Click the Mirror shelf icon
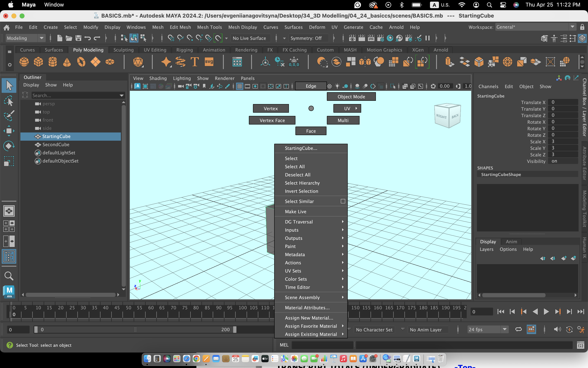This screenshot has width=588, height=368. pyautogui.click(x=365, y=62)
